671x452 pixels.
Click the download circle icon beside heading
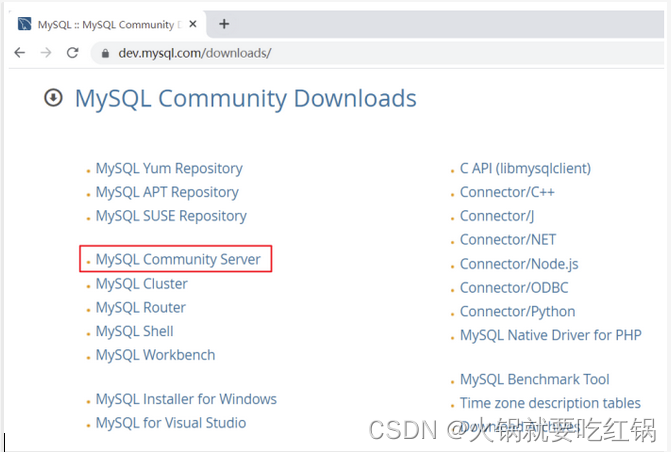53,98
